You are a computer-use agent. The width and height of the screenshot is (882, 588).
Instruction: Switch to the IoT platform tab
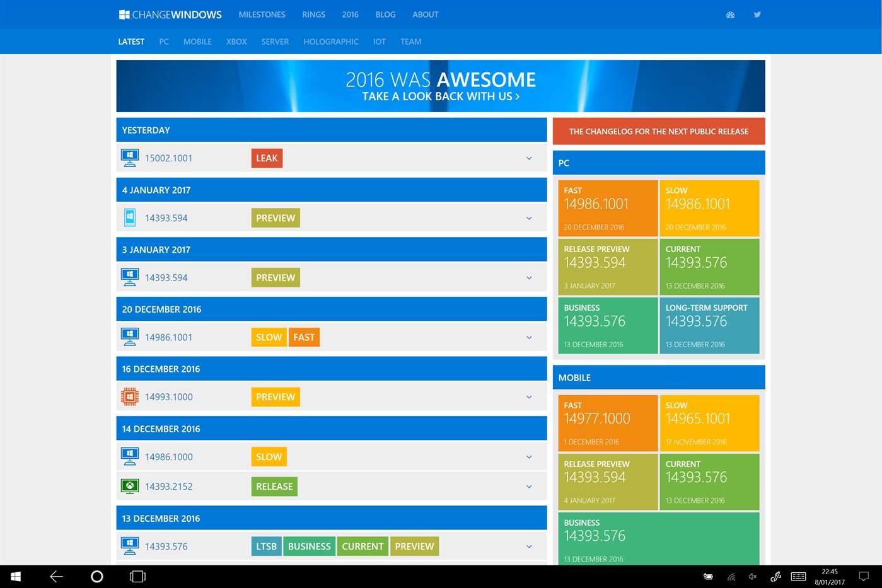[379, 42]
